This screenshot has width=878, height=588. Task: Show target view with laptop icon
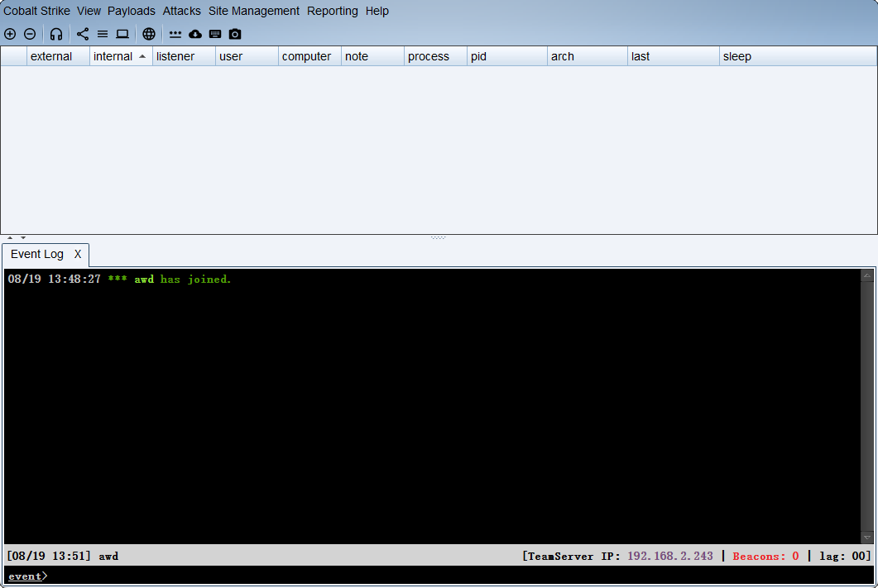pyautogui.click(x=122, y=34)
